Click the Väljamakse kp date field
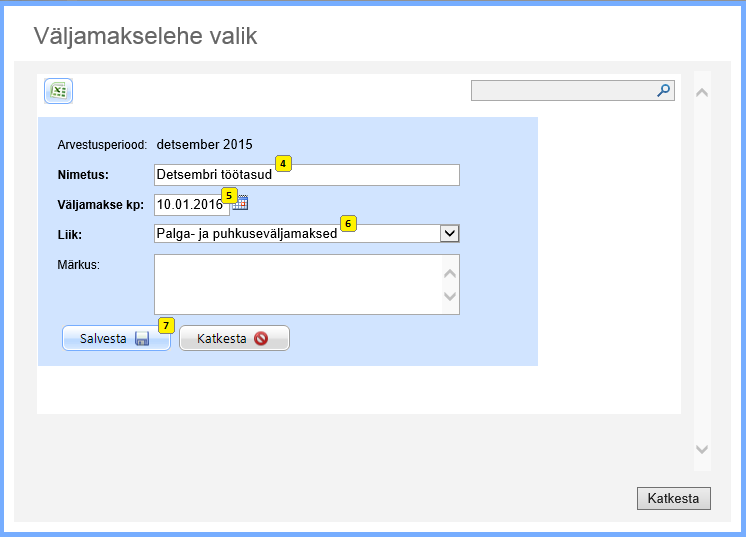Viewport: 746px width, 538px height. 190,204
